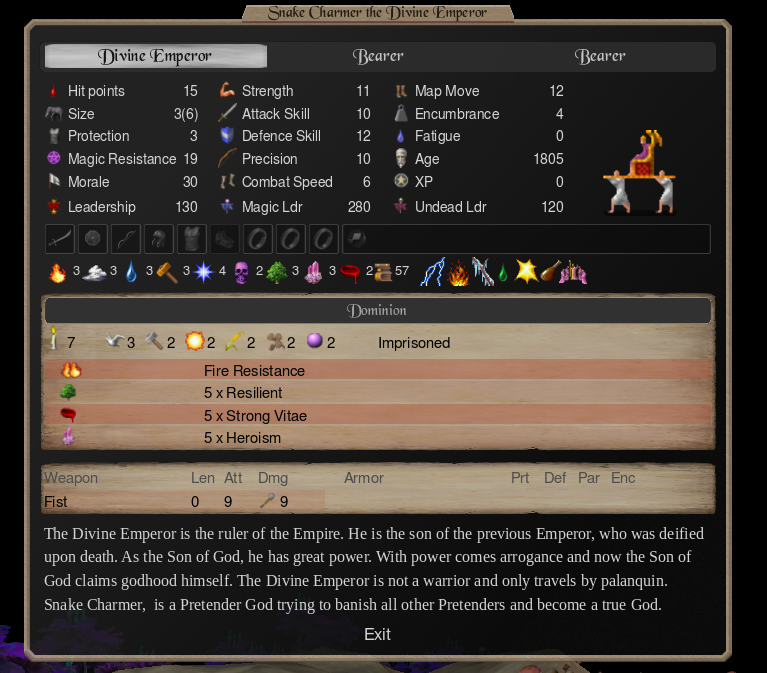The width and height of the screenshot is (767, 673).
Task: Click the first empty ring slot
Action: coord(257,239)
